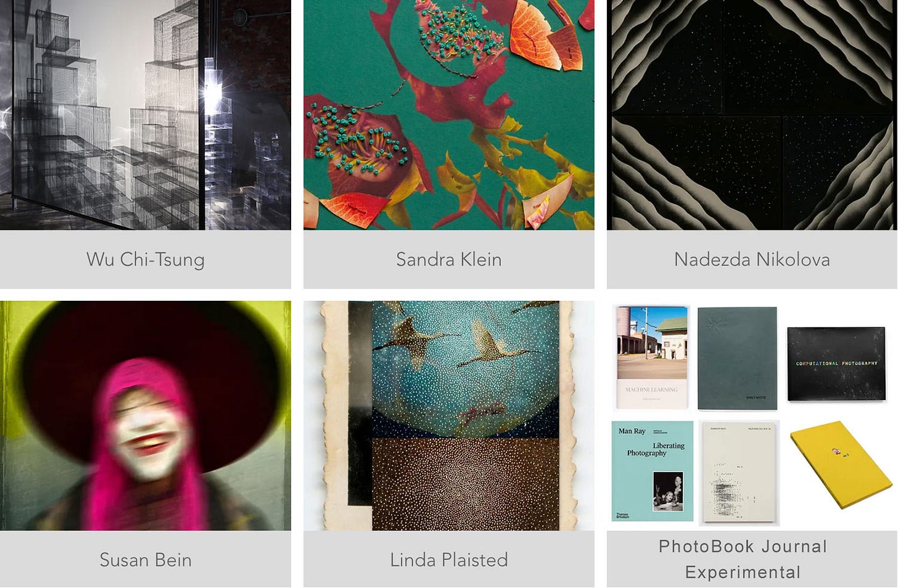This screenshot has height=588, width=898.
Task: Open Linda Plaisted birds artwork image
Action: (449, 415)
